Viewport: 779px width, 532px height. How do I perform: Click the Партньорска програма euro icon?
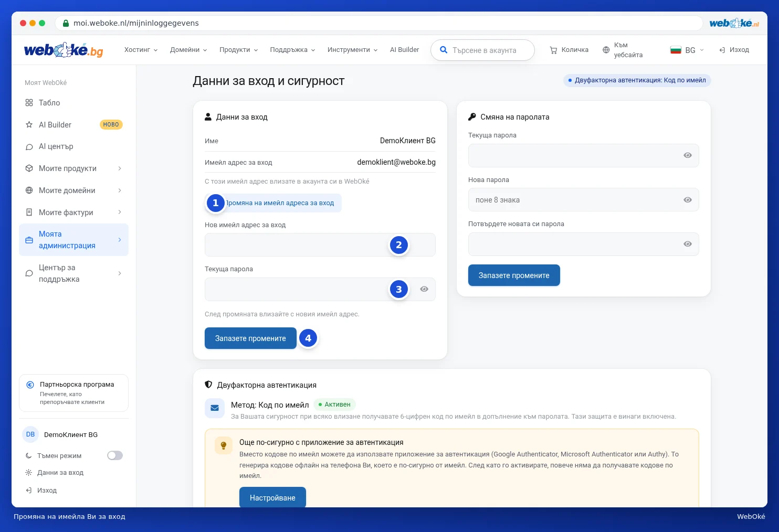coord(30,385)
